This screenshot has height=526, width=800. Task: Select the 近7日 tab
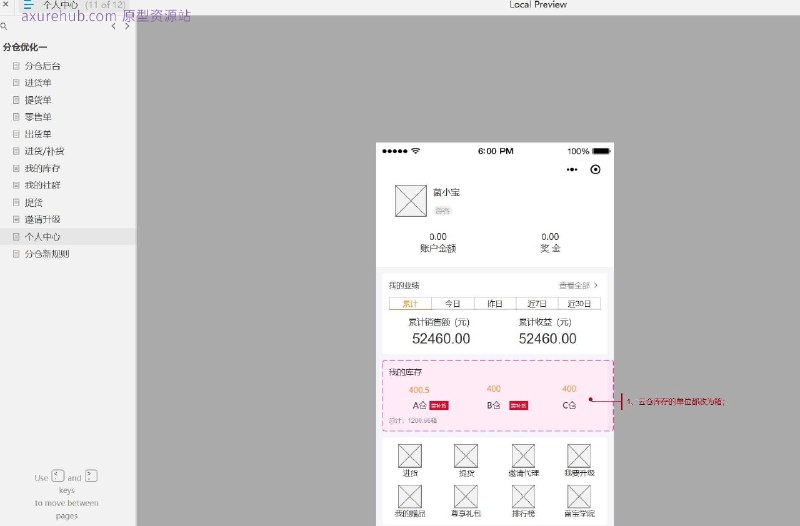click(x=537, y=304)
